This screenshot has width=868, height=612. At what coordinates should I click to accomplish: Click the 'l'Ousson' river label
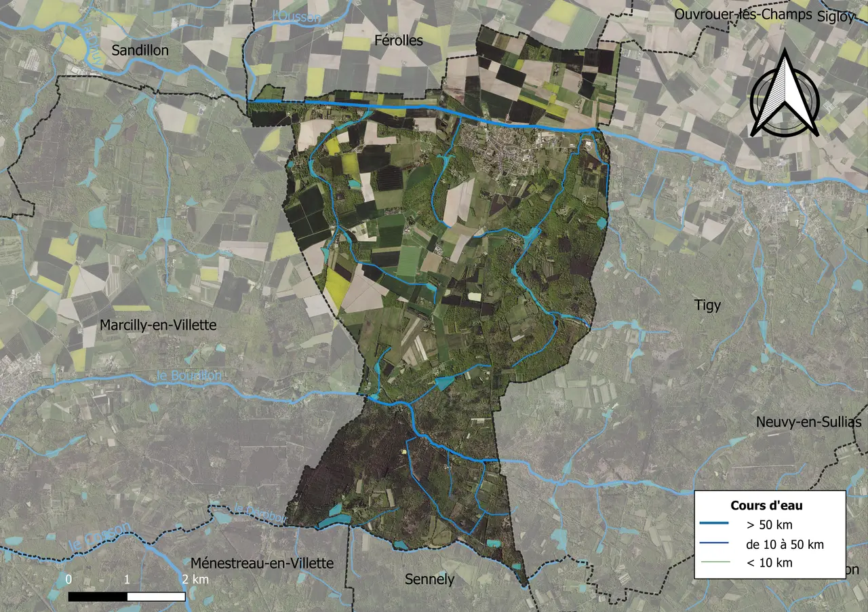click(296, 16)
